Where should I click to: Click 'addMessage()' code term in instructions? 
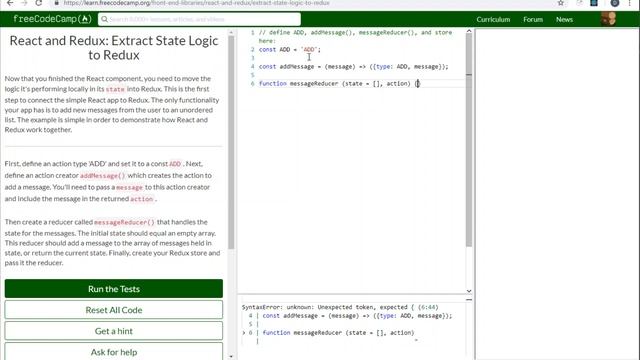coord(103,176)
